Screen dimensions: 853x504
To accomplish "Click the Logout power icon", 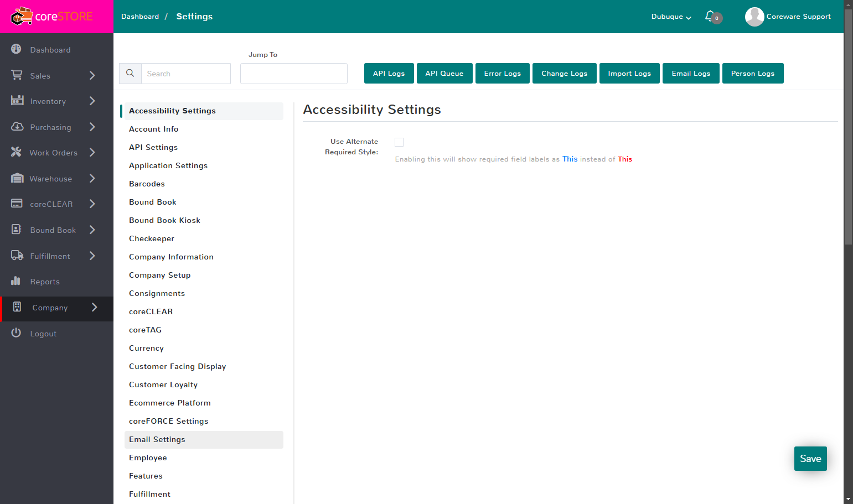I will (16, 333).
